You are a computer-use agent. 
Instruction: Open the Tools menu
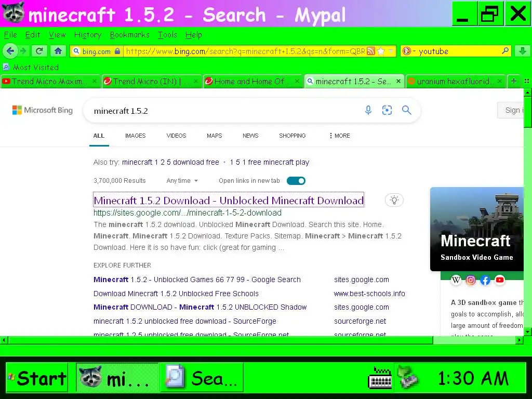(167, 35)
